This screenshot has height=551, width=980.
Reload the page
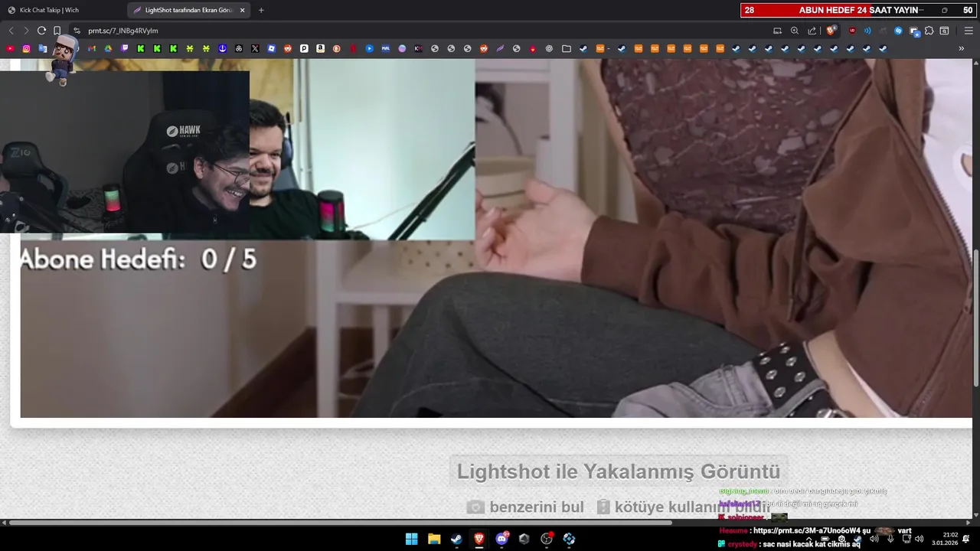(41, 31)
